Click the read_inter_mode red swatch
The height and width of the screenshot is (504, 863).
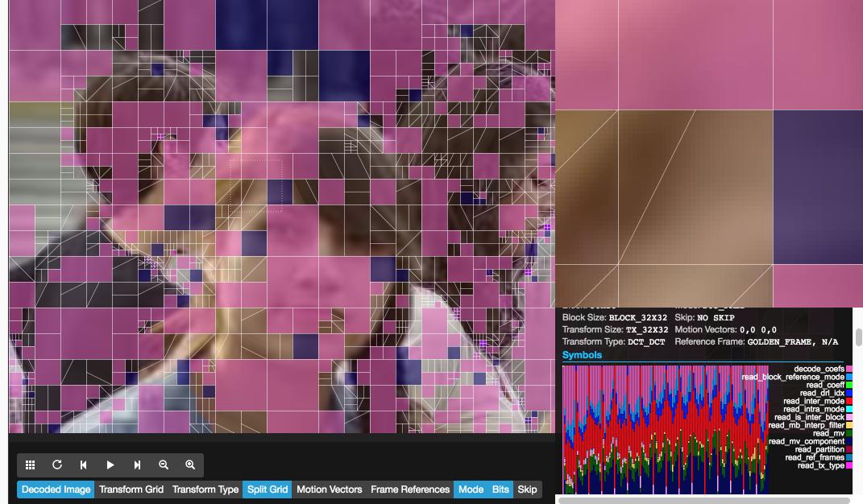pos(849,401)
